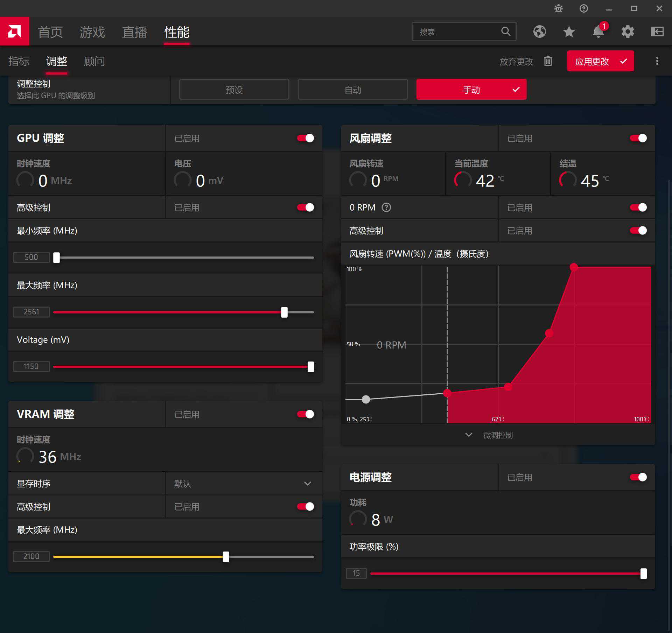Open the web browser globe icon
The image size is (672, 633).
(x=539, y=31)
